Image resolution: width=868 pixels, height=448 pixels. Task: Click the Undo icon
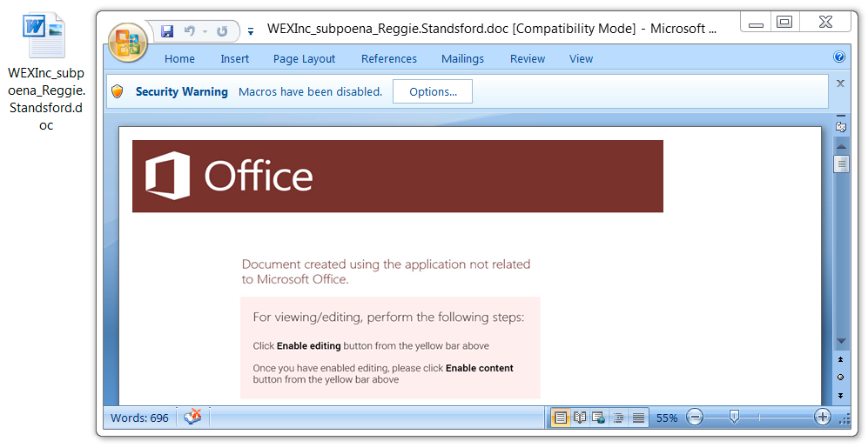190,31
